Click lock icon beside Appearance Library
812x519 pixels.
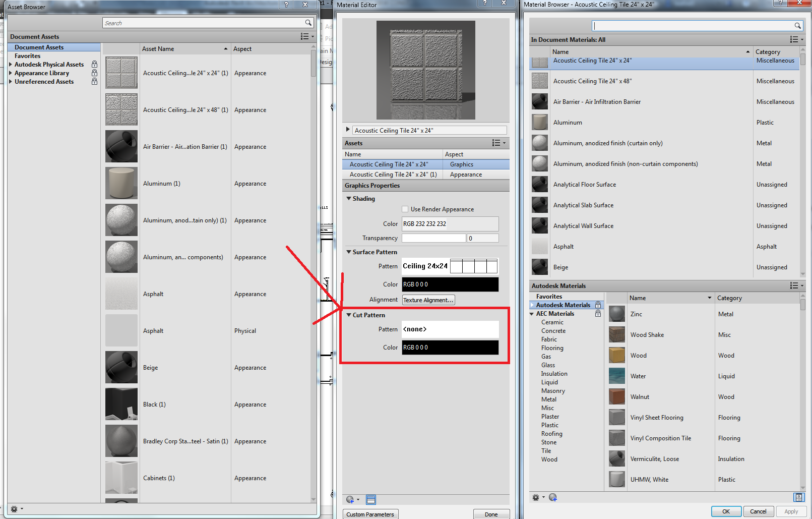point(94,73)
